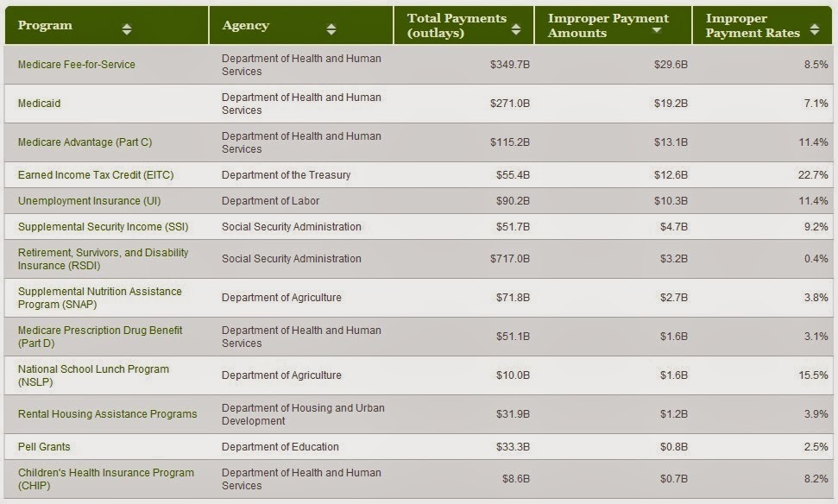Open Medicare Advantage (Part C) link

click(x=85, y=142)
